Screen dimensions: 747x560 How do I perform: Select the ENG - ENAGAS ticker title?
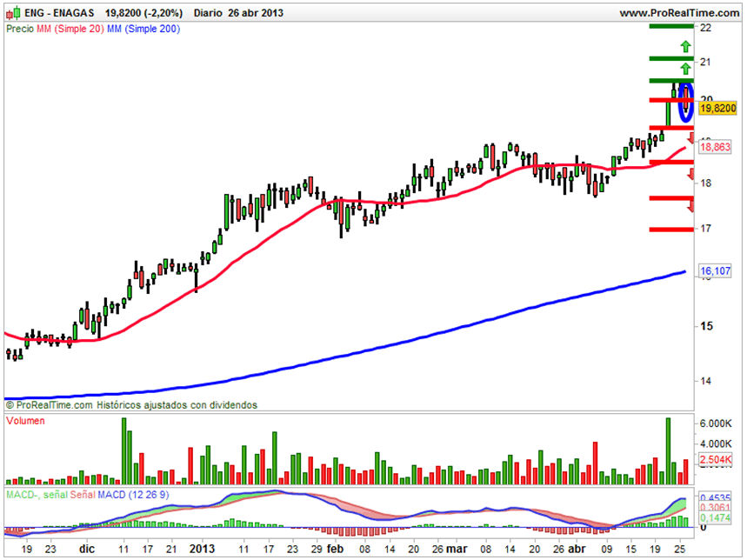point(59,13)
